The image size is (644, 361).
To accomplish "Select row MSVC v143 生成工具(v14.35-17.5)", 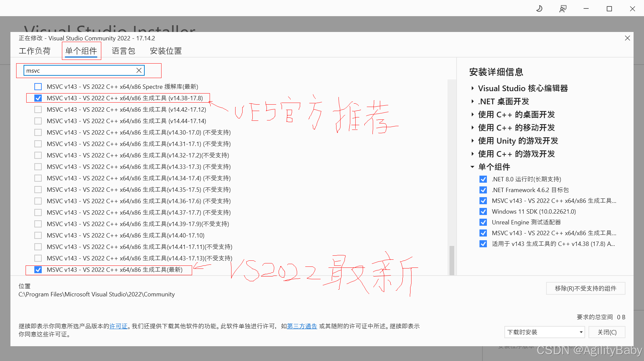I will [x=133, y=190].
